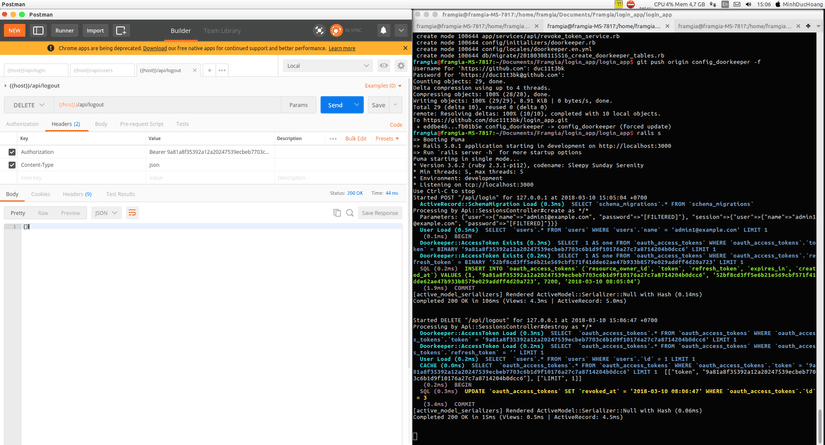This screenshot has width=825, height=445.
Task: Select the {{host}}/api/users request tab
Action: point(102,70)
